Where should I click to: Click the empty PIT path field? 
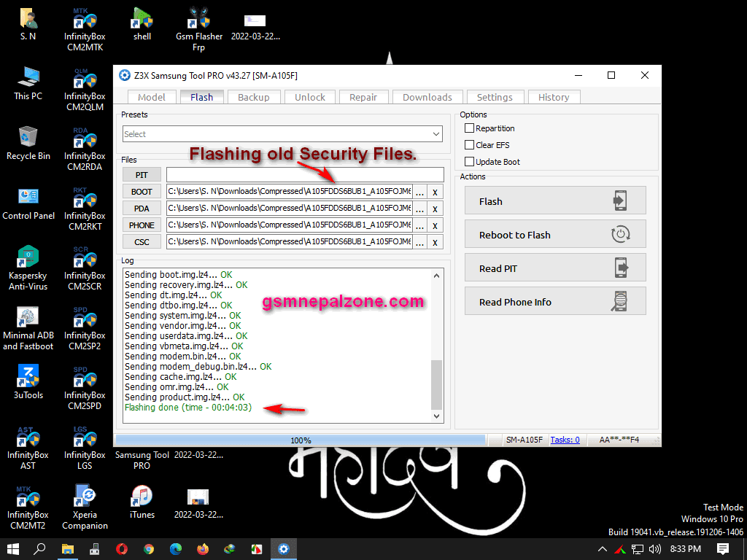pos(305,175)
